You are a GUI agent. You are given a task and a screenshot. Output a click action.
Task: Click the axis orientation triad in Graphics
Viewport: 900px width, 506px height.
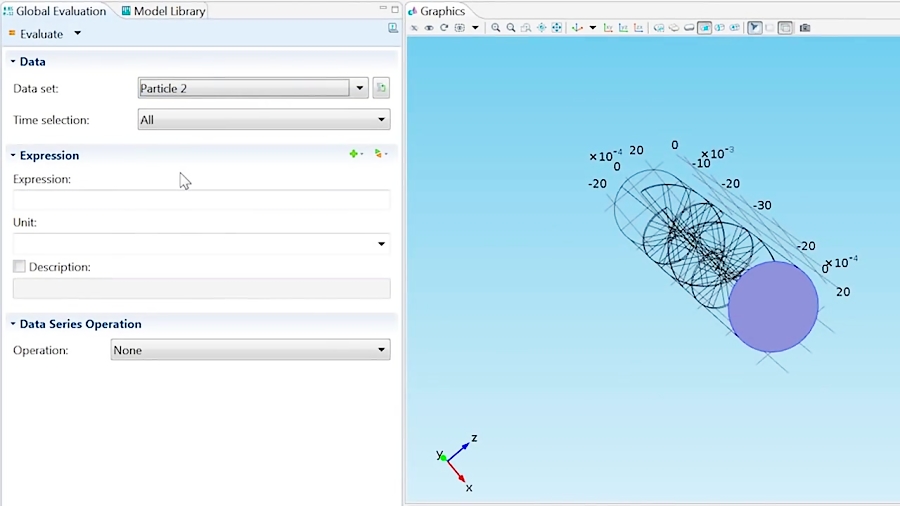coord(457,462)
